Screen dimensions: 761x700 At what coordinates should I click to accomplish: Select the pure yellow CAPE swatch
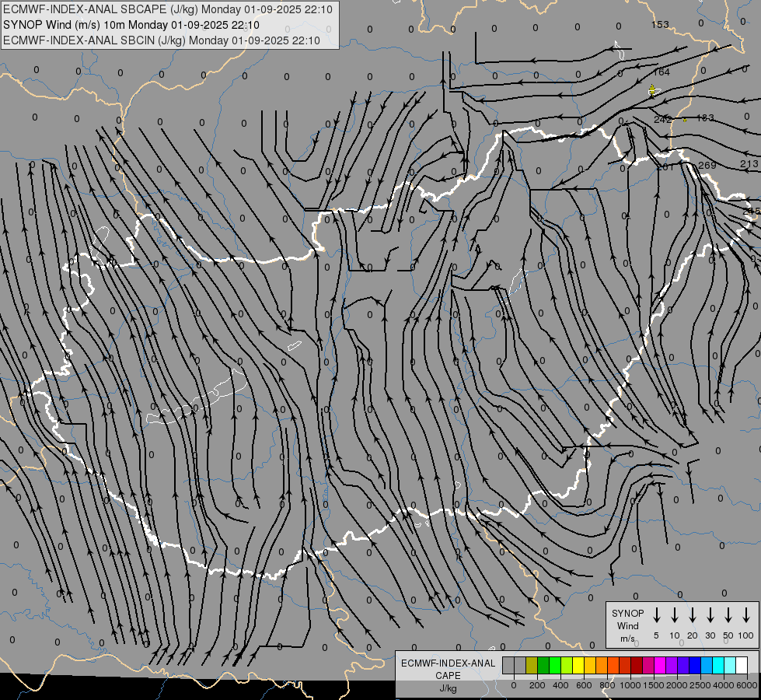click(578, 665)
